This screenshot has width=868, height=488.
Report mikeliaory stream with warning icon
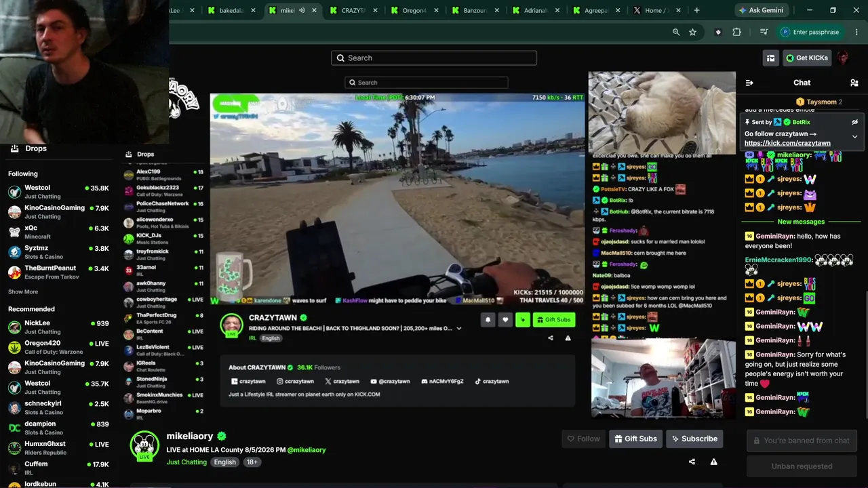tap(713, 462)
